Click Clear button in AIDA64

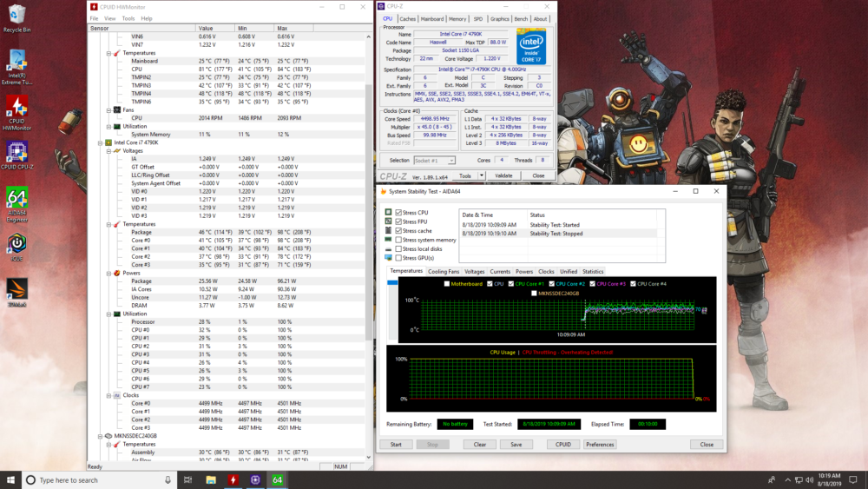coord(479,444)
